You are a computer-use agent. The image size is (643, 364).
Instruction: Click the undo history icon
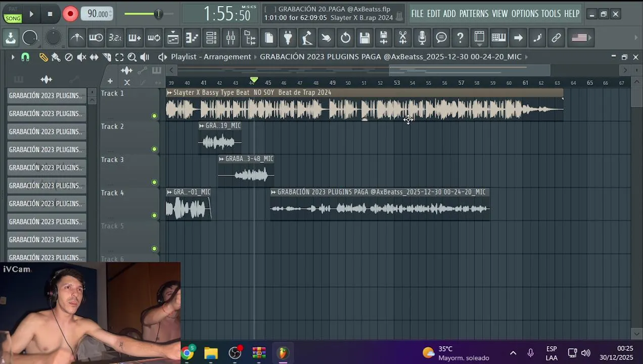click(x=346, y=37)
